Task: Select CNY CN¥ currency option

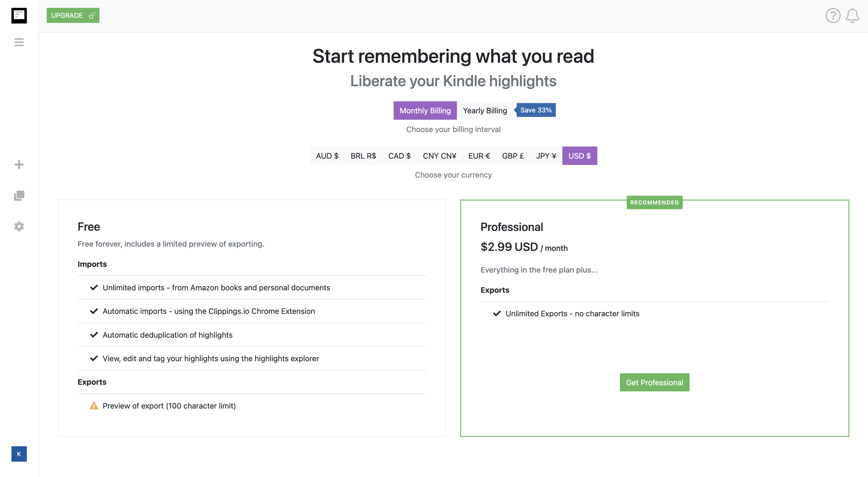Action: (439, 156)
